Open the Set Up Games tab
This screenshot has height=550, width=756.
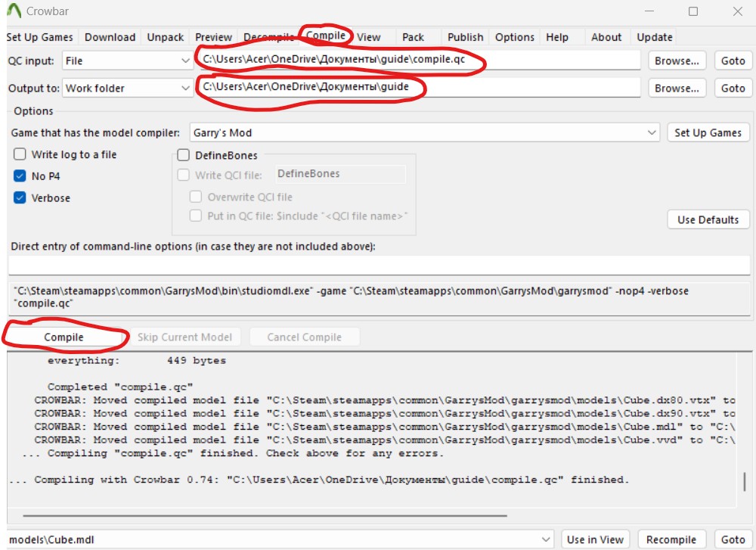[x=39, y=37]
